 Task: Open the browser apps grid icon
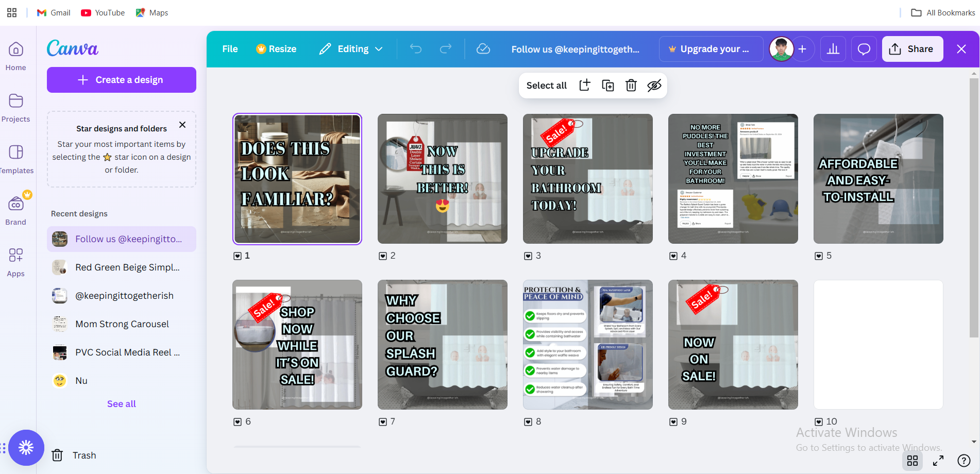[12, 12]
